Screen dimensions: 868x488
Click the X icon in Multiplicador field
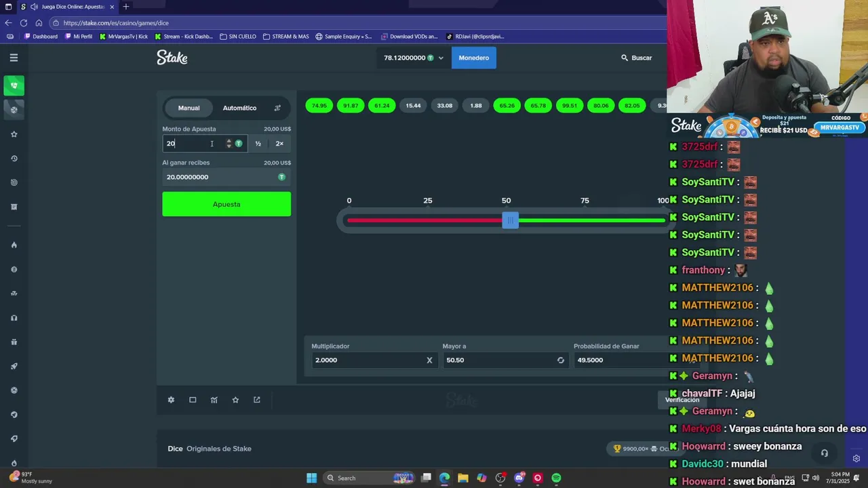point(429,360)
